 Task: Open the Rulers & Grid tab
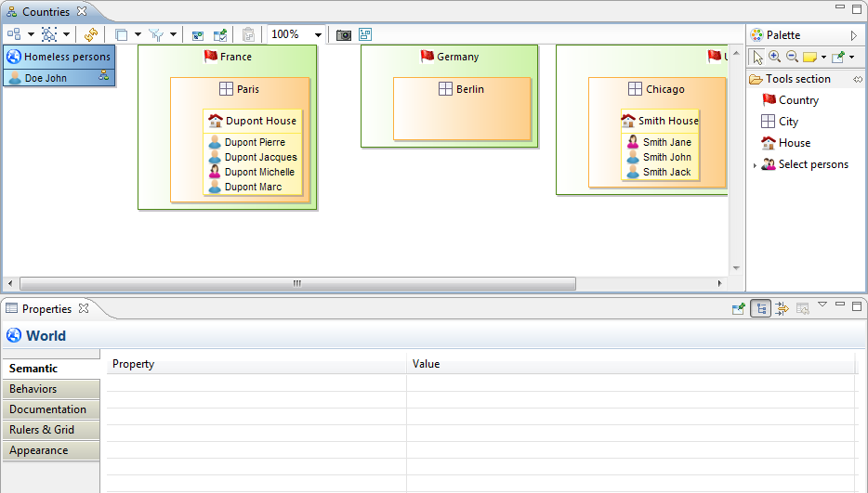(x=42, y=430)
